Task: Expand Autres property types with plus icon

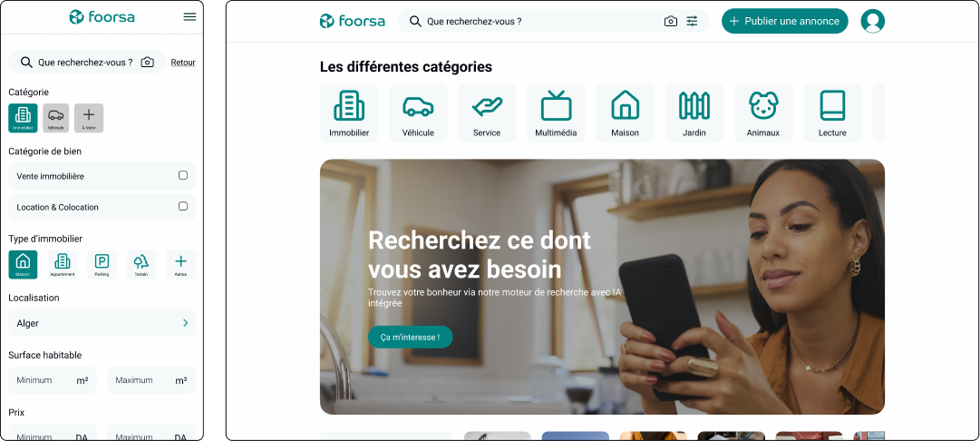Action: click(180, 265)
